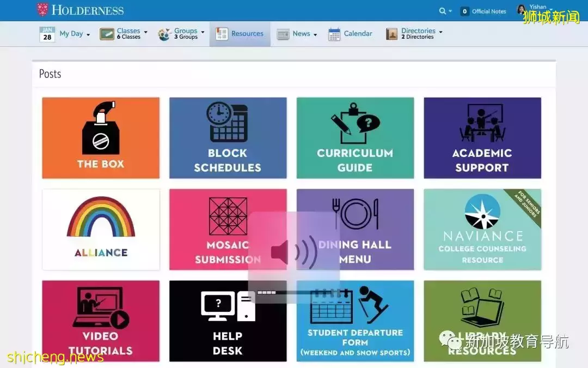
Task: Click the Academic Support classroom icon
Action: click(482, 123)
